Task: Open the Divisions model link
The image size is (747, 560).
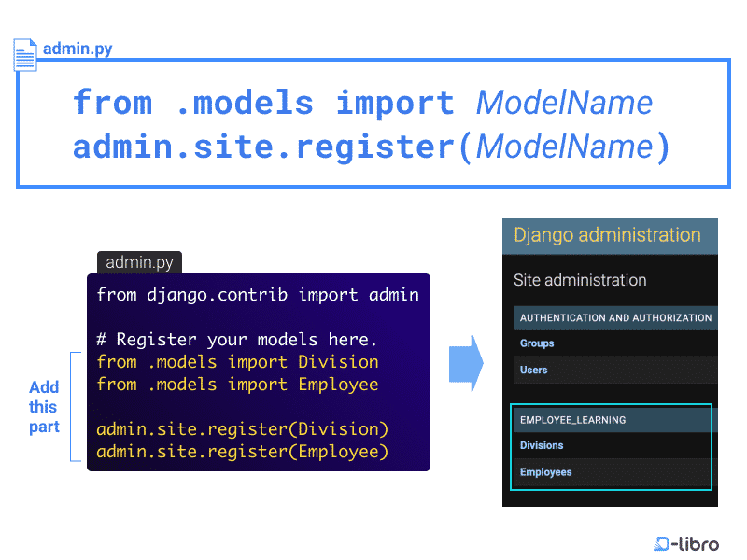Action: coord(542,445)
